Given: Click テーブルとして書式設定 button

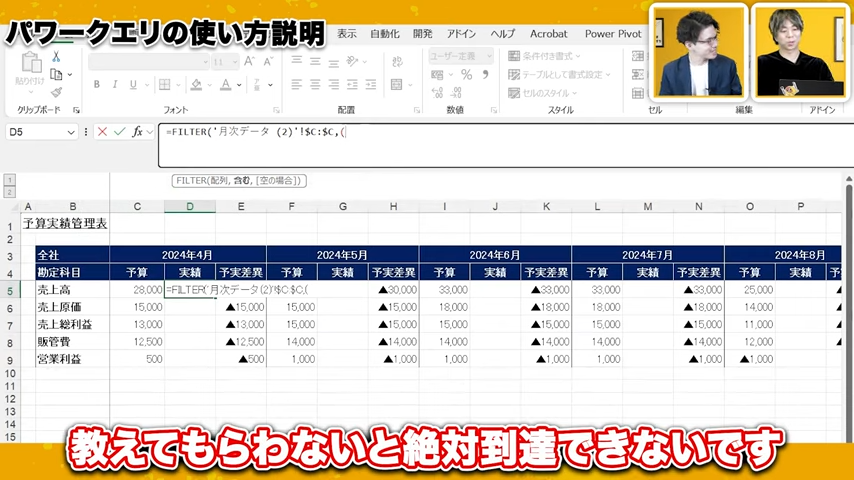Looking at the screenshot, I should click(x=559, y=75).
